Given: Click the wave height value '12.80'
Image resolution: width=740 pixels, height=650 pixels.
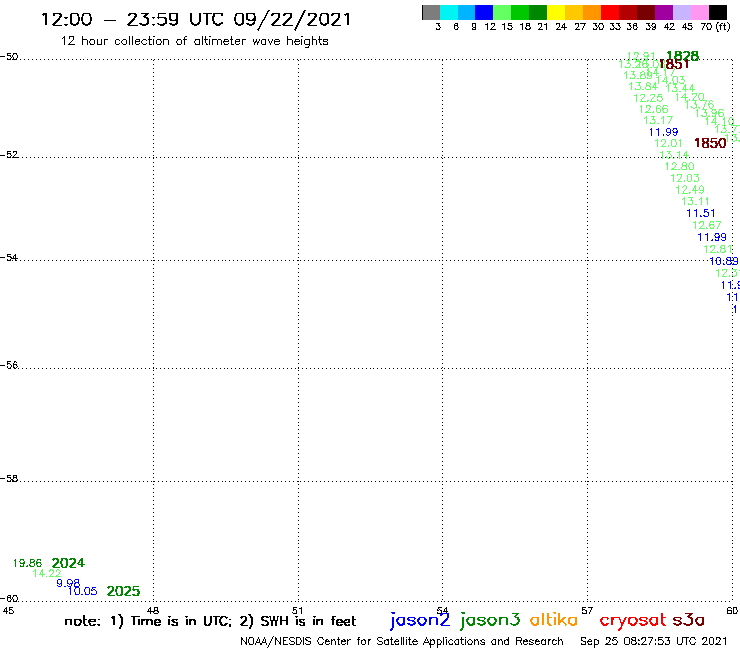Looking at the screenshot, I should (680, 166).
